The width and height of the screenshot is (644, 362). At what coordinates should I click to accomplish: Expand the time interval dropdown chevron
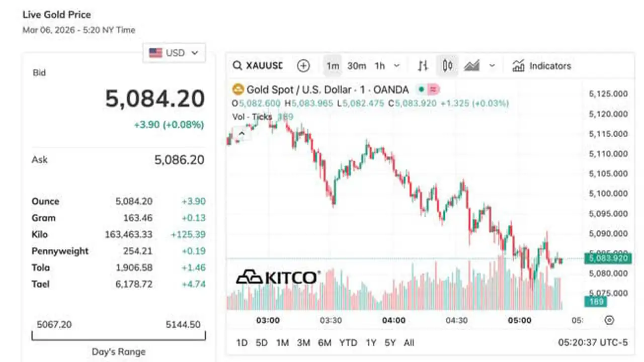point(397,66)
